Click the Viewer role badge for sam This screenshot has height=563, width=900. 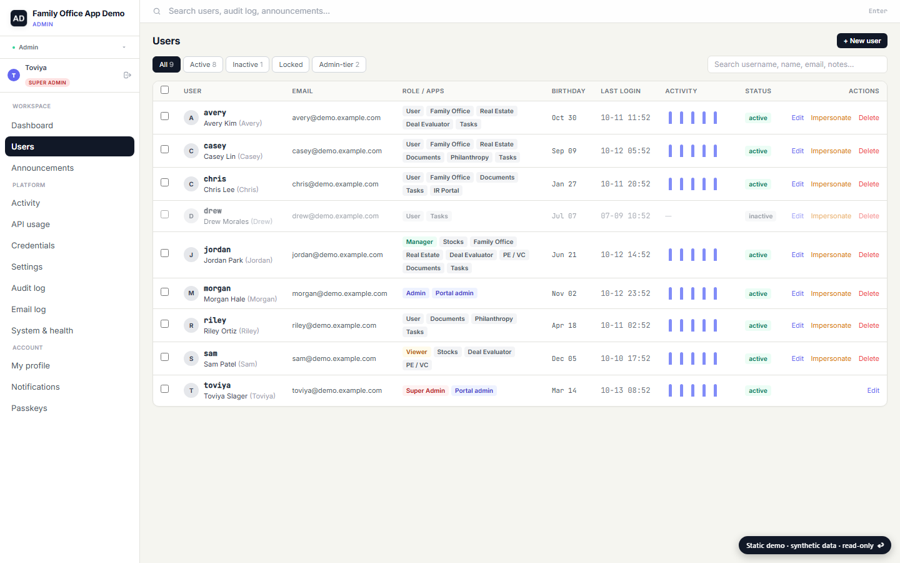pyautogui.click(x=416, y=352)
